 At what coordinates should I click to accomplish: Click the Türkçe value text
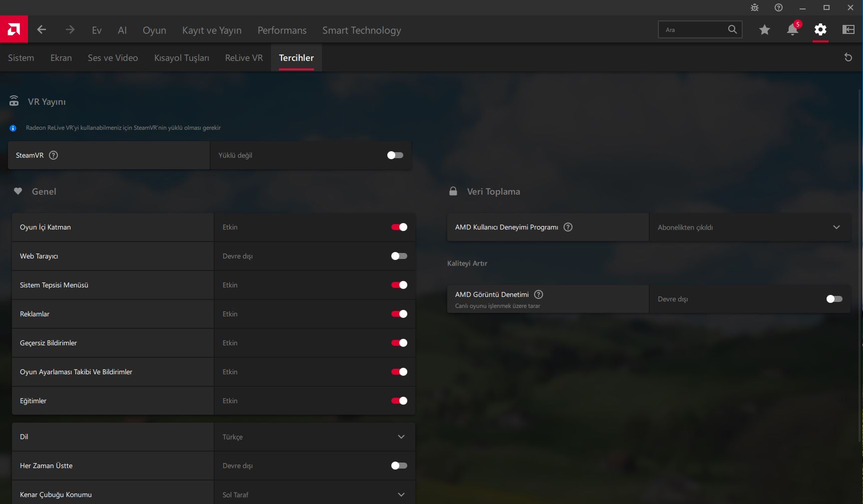coord(233,437)
